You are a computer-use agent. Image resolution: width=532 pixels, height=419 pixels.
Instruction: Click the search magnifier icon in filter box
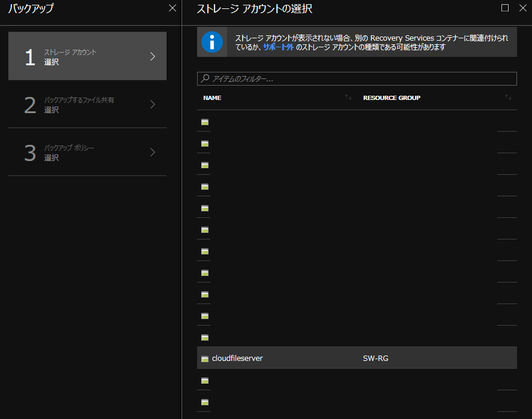205,78
